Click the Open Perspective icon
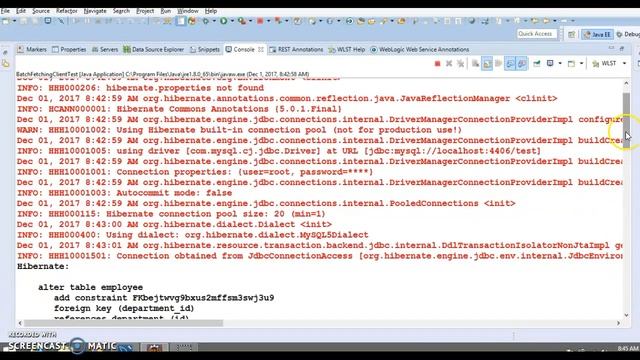Image resolution: width=640 pixels, height=360 pixels. tap(571, 35)
